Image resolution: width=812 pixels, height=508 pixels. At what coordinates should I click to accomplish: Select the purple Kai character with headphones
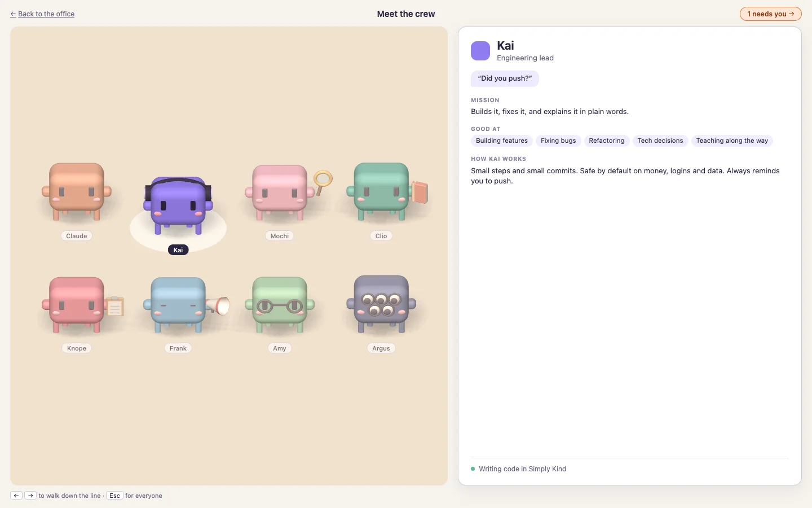(x=178, y=205)
